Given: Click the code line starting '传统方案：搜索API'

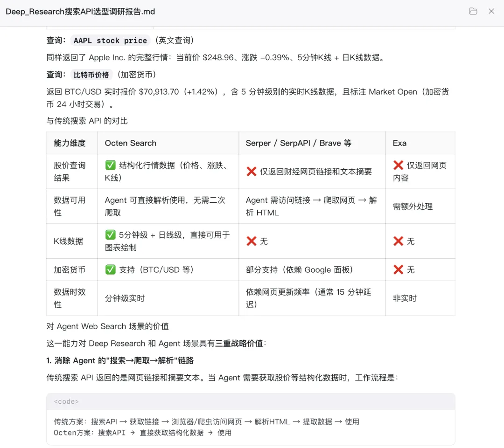Looking at the screenshot, I should 206,422.
